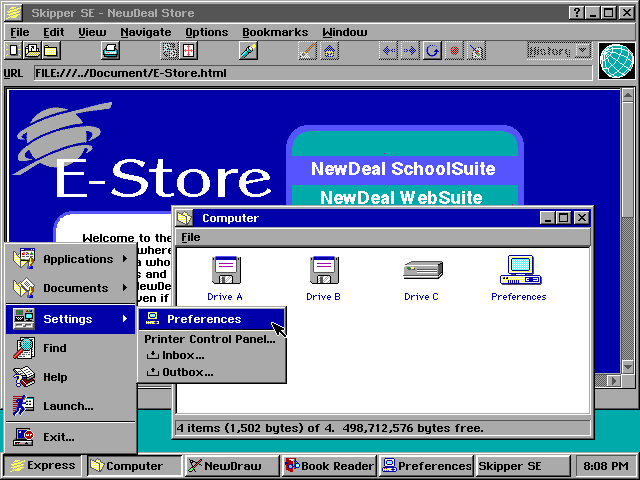Expand the Applications submenu in Express menu
The image size is (640, 480).
tap(70, 259)
